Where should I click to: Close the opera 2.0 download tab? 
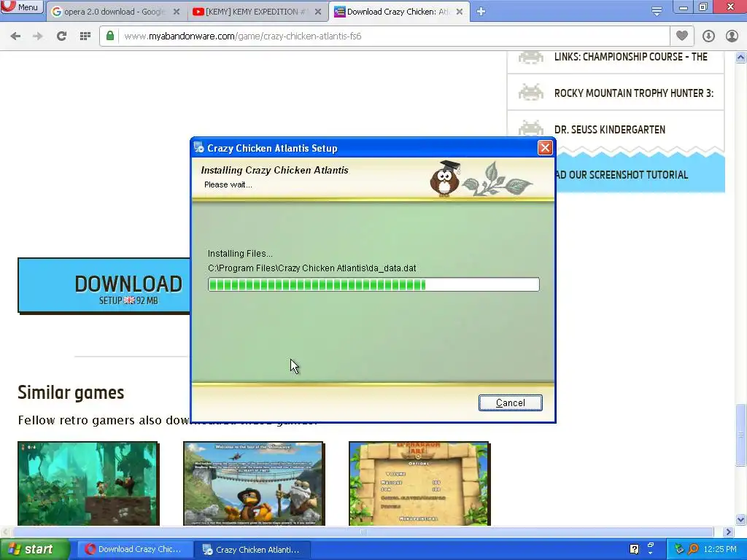click(x=177, y=12)
